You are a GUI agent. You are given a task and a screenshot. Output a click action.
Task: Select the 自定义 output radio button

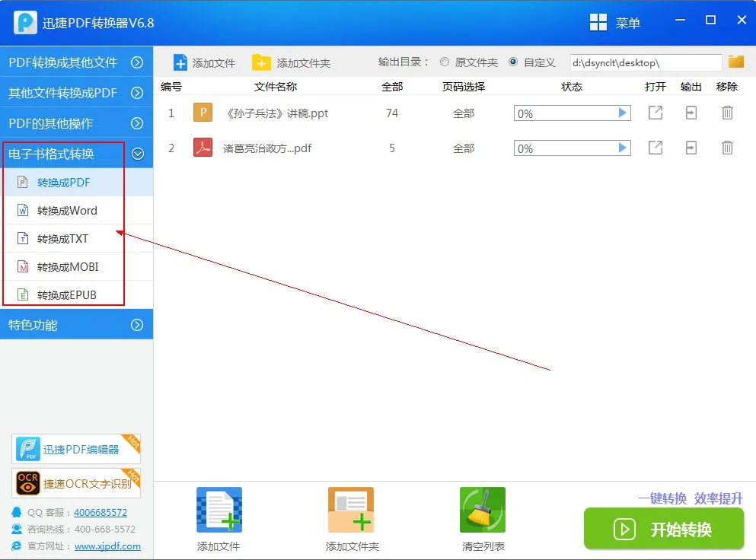[513, 62]
